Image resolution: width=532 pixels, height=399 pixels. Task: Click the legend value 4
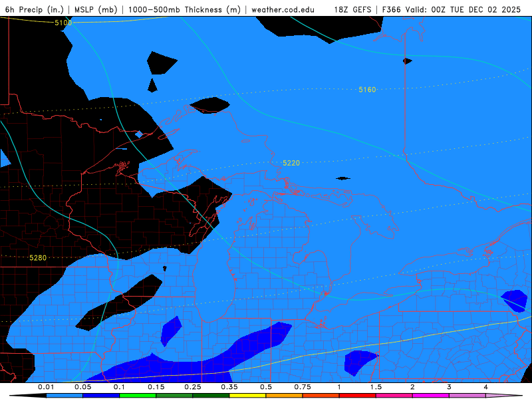click(x=486, y=387)
